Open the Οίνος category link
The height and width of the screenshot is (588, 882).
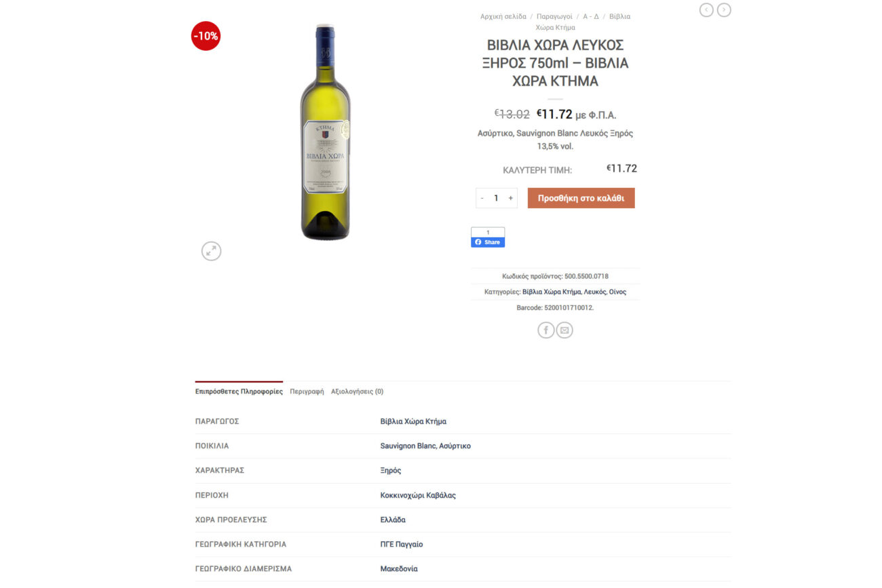(617, 292)
